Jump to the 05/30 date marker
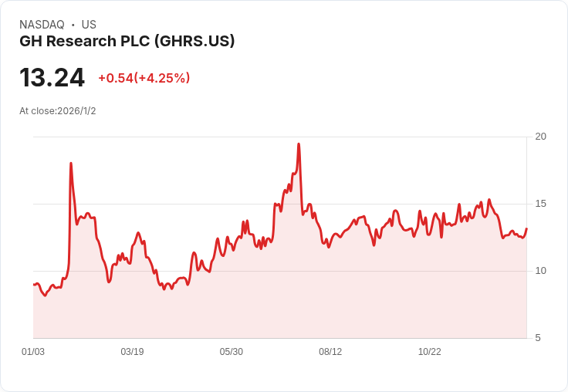Viewport: 568px width, 392px height. tap(232, 352)
